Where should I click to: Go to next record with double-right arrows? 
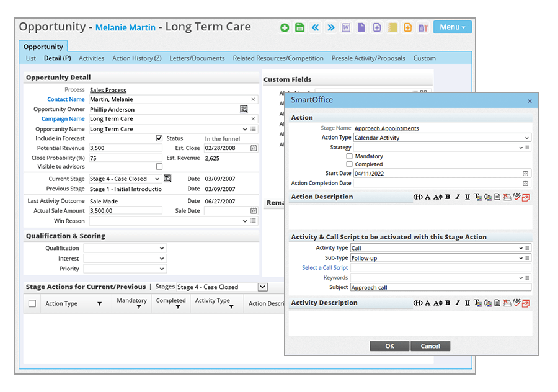click(x=331, y=27)
